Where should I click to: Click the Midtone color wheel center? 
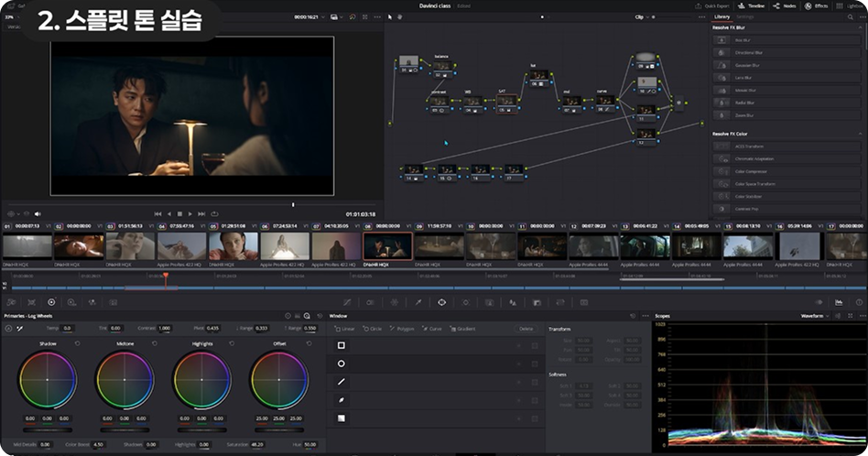(x=125, y=379)
